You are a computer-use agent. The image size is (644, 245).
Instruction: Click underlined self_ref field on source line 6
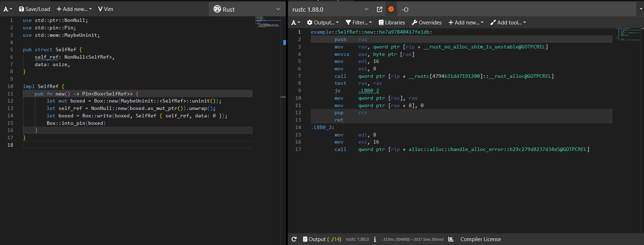pos(47,57)
